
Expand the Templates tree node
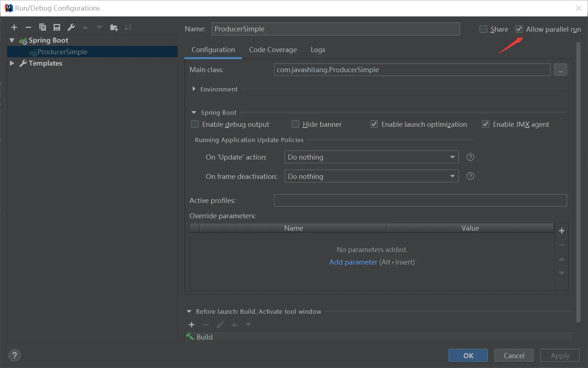(x=12, y=63)
